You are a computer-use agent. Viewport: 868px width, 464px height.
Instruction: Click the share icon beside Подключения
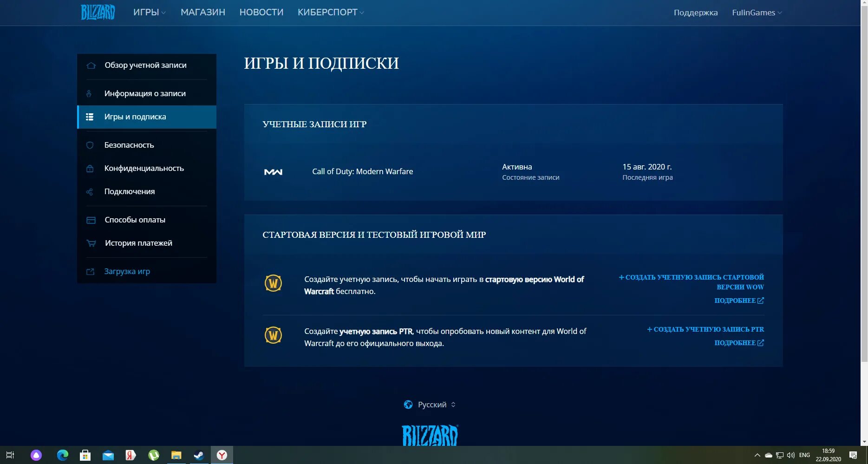coord(90,192)
